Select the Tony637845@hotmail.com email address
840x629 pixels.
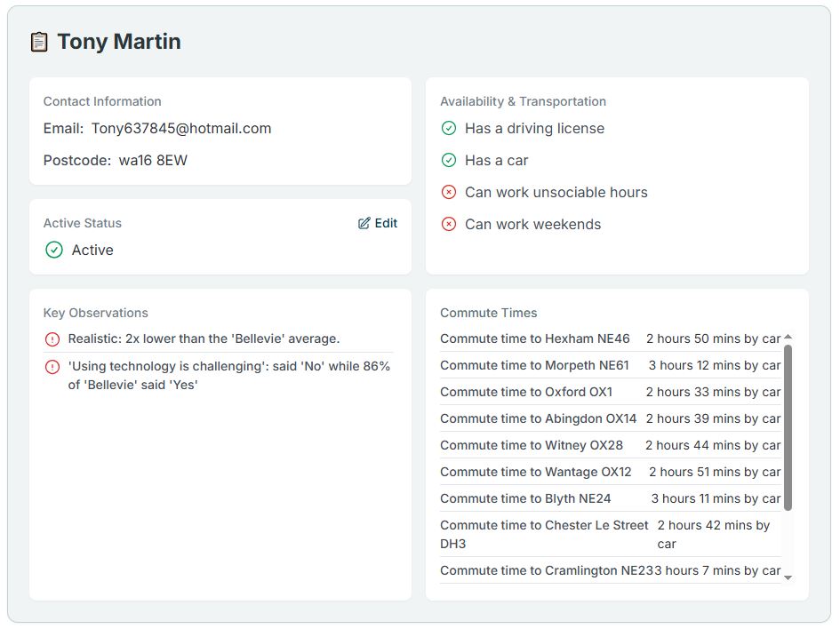pos(181,128)
